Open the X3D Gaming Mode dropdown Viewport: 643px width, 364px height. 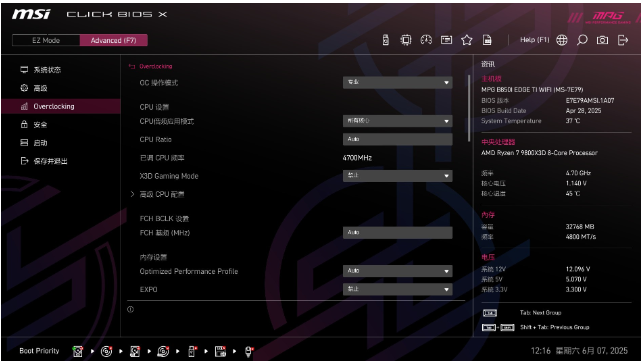[x=397, y=176]
